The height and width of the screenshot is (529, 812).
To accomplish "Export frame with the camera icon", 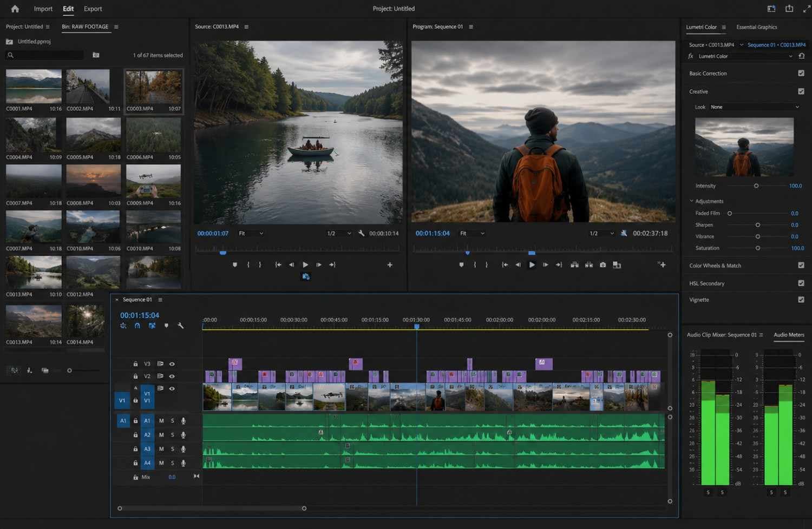I will [x=603, y=264].
